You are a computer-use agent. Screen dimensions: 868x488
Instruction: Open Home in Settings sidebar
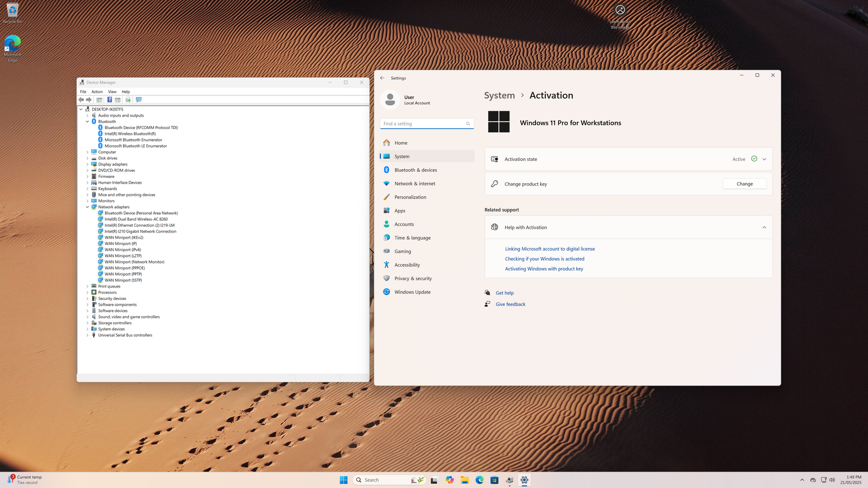(x=427, y=143)
